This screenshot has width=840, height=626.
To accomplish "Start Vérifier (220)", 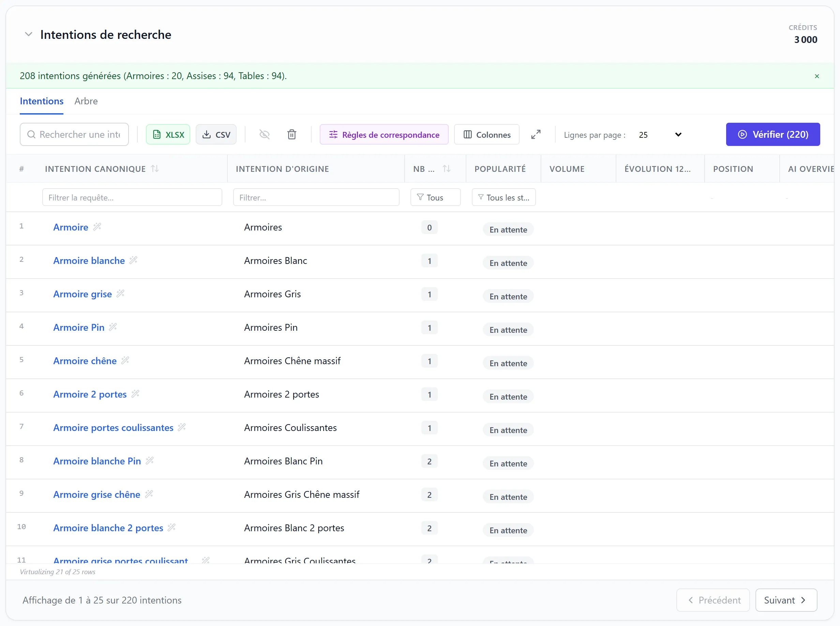I will tap(773, 135).
